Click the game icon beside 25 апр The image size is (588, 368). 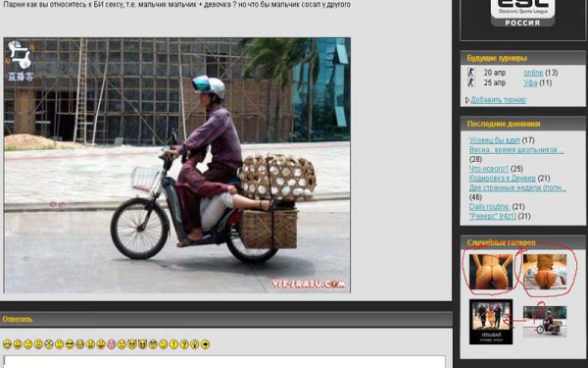(471, 82)
